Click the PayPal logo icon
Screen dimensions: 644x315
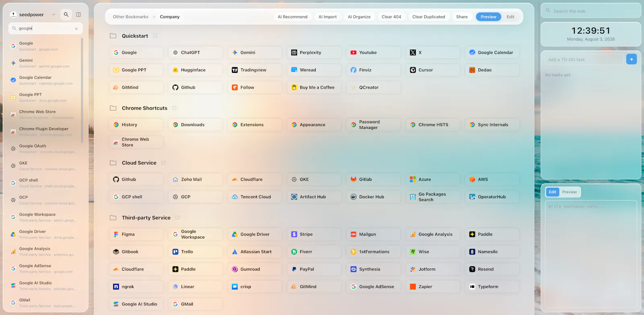(x=294, y=269)
